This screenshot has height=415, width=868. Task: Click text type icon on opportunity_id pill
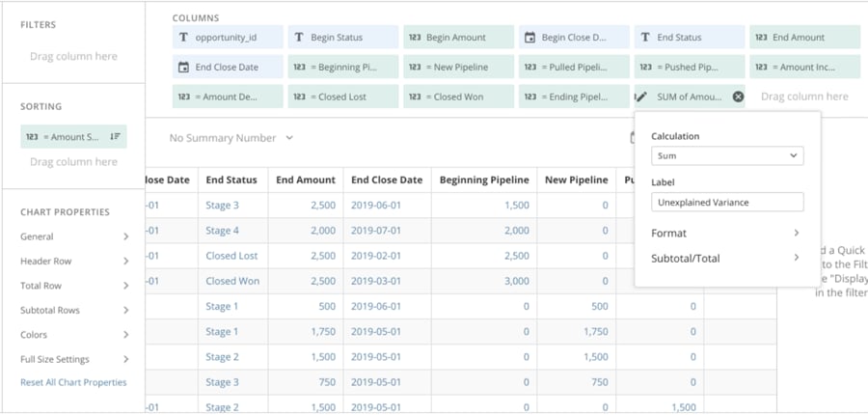(x=183, y=37)
